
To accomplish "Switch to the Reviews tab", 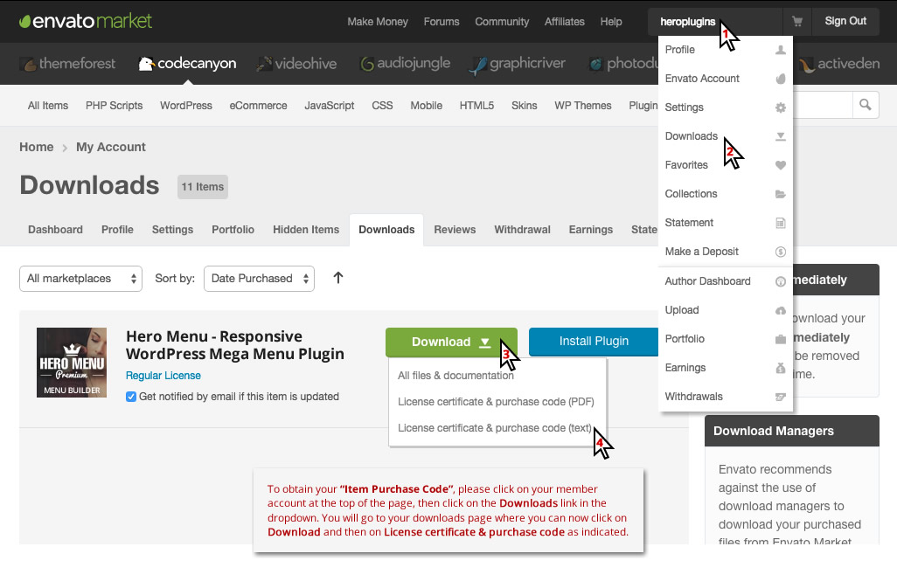I will 455,230.
